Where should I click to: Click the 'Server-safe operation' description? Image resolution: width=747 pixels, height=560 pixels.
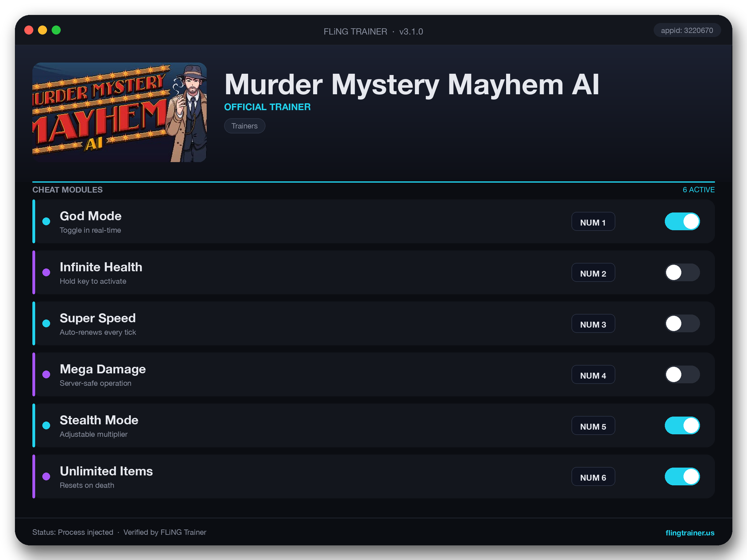96,383
